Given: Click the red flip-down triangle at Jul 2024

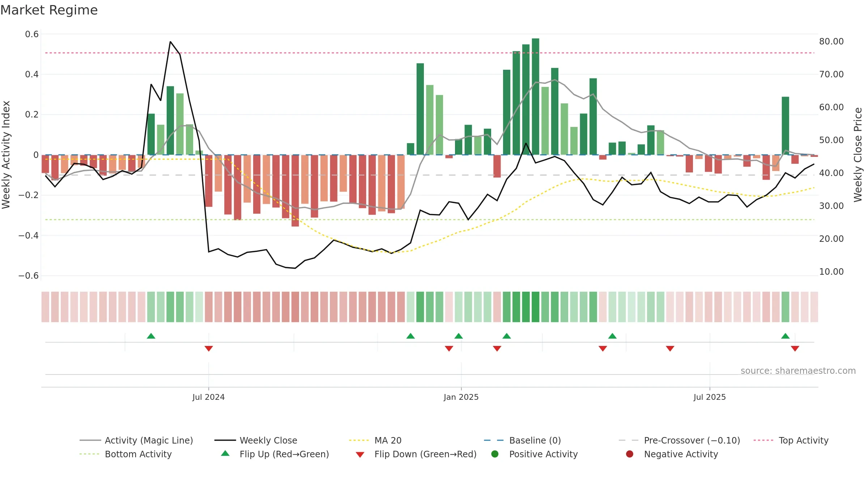Looking at the screenshot, I should (209, 348).
